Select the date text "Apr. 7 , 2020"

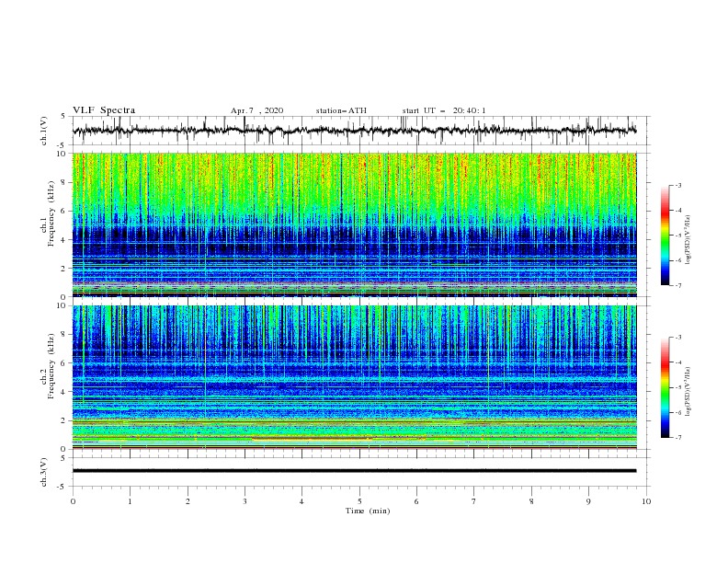tap(256, 110)
